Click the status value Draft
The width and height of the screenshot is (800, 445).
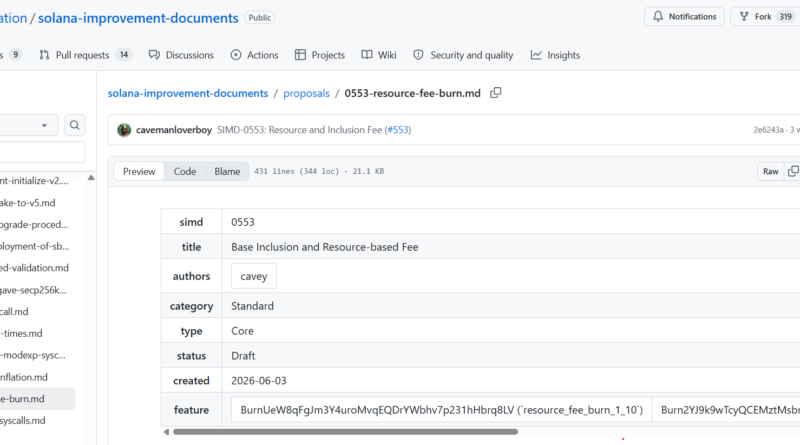click(243, 356)
